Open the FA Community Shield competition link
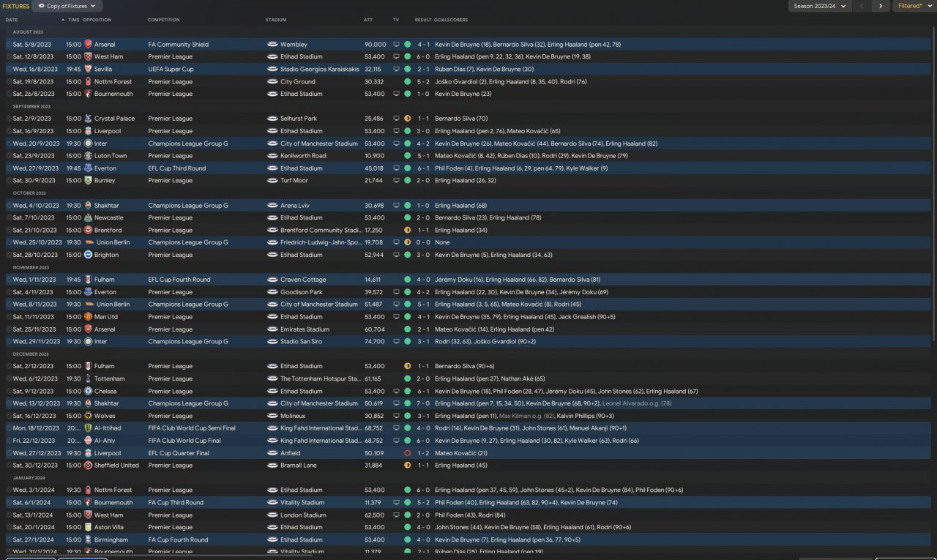Viewport: 937px width, 560px height. click(x=179, y=45)
